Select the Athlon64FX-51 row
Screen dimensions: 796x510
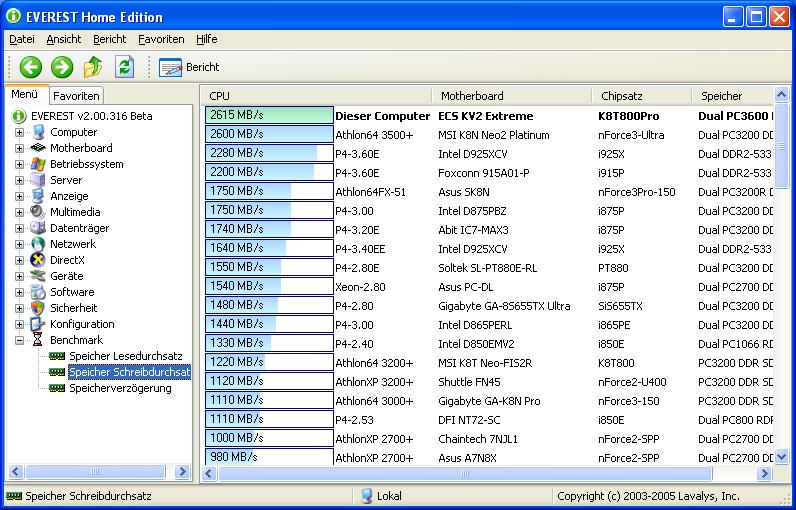[x=489, y=192]
